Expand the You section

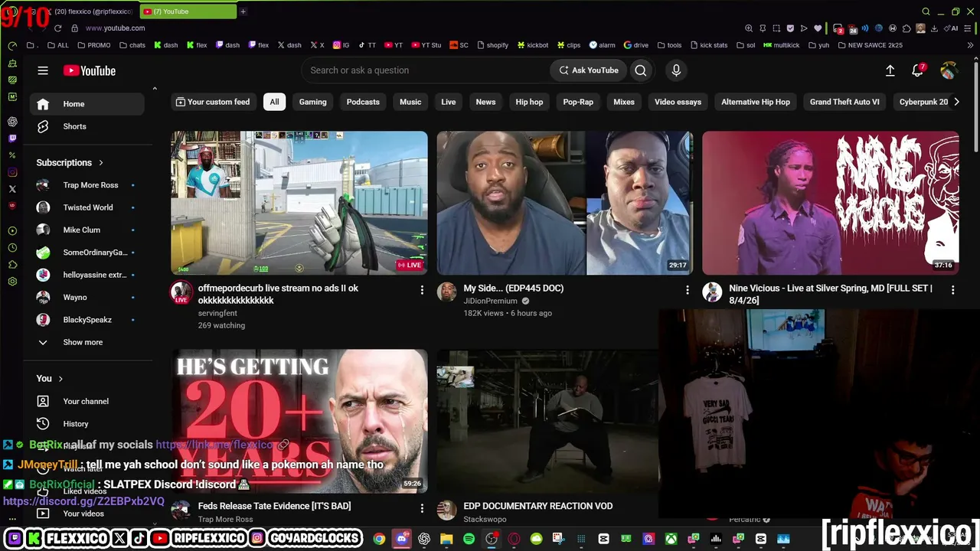pos(51,378)
